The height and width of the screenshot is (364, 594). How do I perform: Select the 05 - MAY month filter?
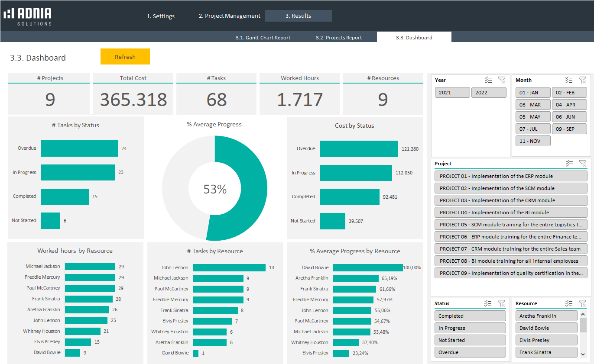532,116
